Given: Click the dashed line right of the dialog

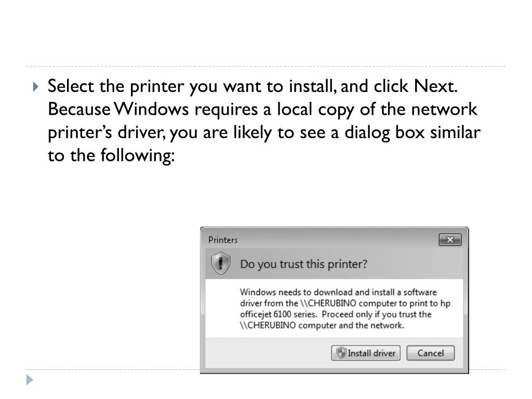Looking at the screenshot, I should pyautogui.click(x=487, y=369).
